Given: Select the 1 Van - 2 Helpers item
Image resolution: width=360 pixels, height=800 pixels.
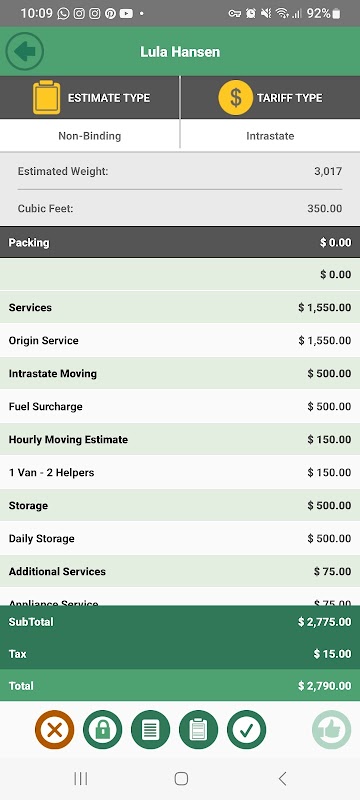Looking at the screenshot, I should pos(180,472).
